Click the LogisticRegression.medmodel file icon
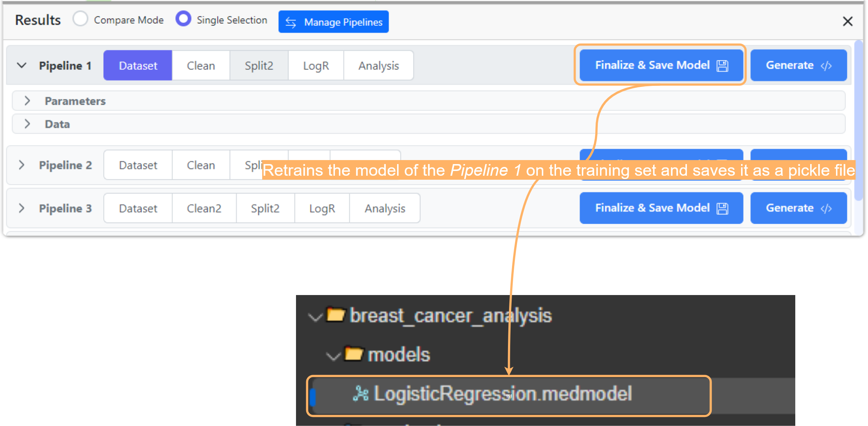This screenshot has width=868, height=426. pyautogui.click(x=360, y=394)
